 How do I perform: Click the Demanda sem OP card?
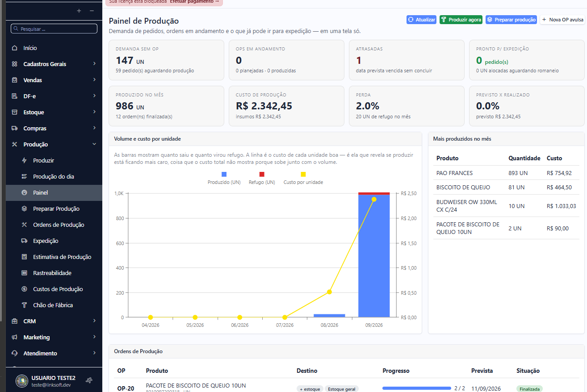166,60
